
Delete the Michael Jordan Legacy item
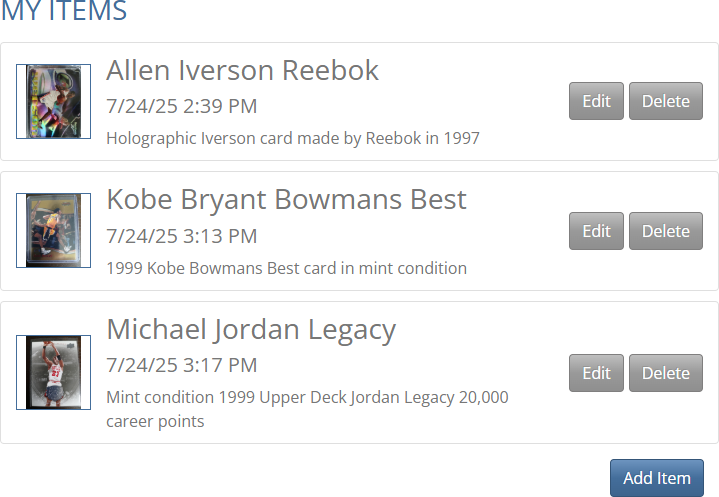point(665,373)
